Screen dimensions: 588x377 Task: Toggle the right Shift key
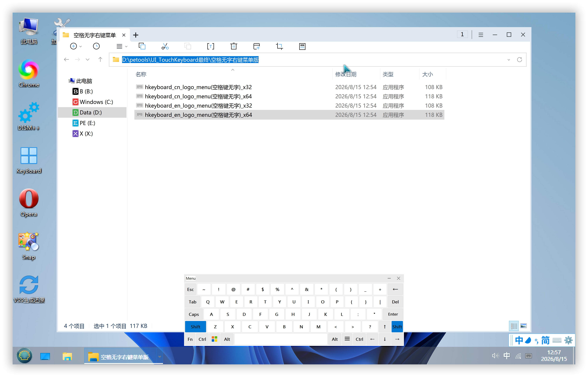point(397,327)
